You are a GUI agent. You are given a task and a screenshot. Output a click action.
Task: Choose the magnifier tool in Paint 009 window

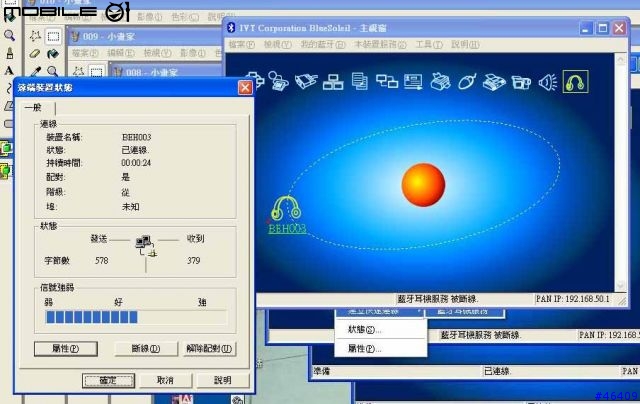(52, 71)
